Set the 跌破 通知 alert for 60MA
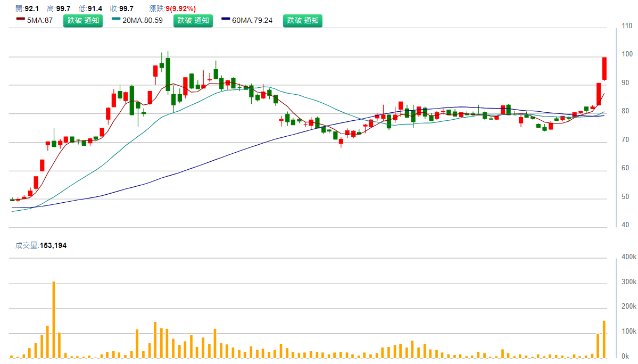The width and height of the screenshot is (638, 364). coord(302,21)
